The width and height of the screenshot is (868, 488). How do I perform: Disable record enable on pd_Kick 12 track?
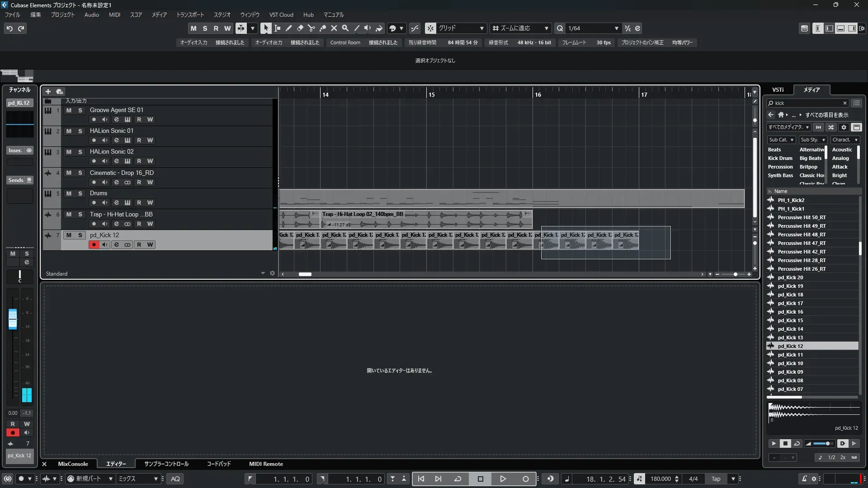tap(94, 244)
